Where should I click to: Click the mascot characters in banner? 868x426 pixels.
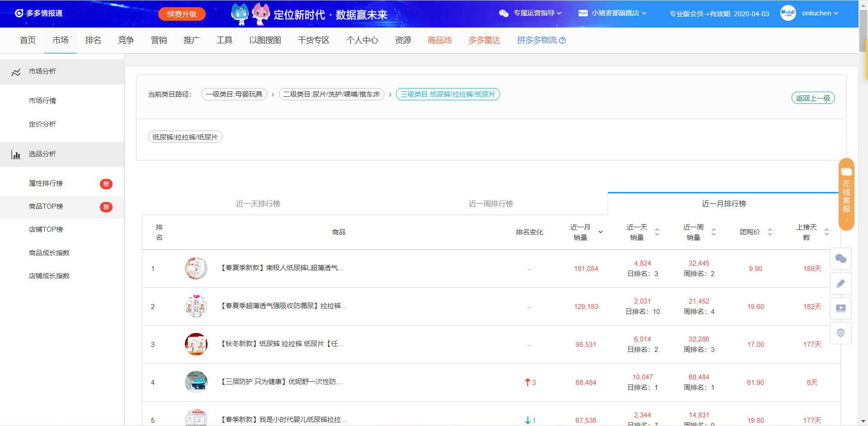250,14
